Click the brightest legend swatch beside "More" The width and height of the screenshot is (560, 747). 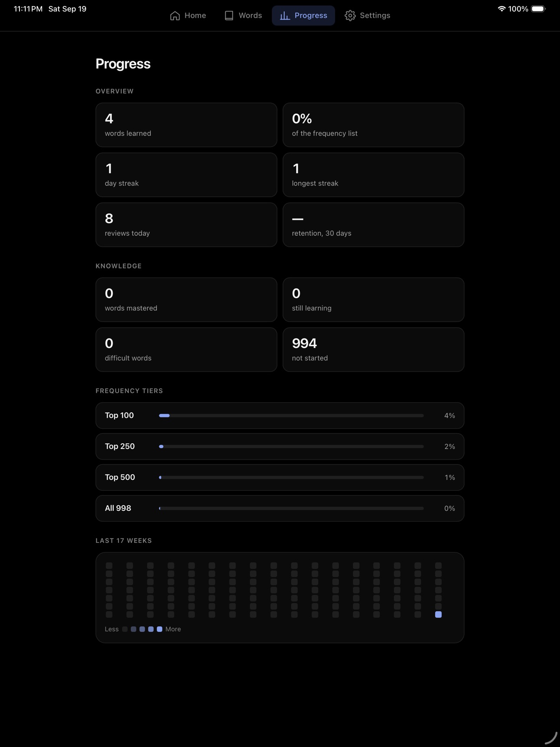[x=160, y=629]
